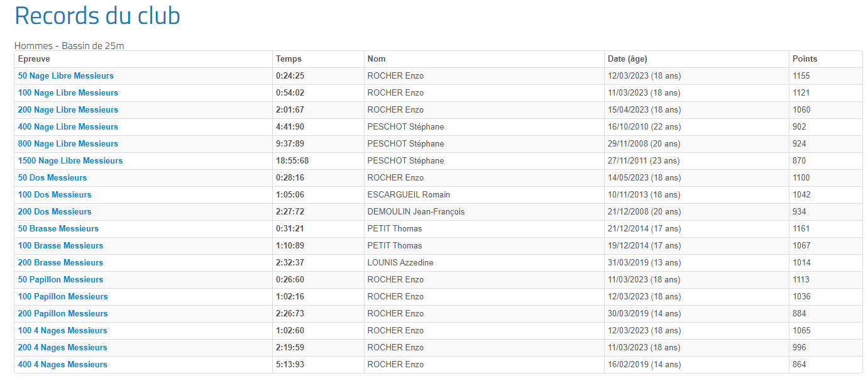Open the 50 Nage Libre Messieurs link

[x=66, y=76]
